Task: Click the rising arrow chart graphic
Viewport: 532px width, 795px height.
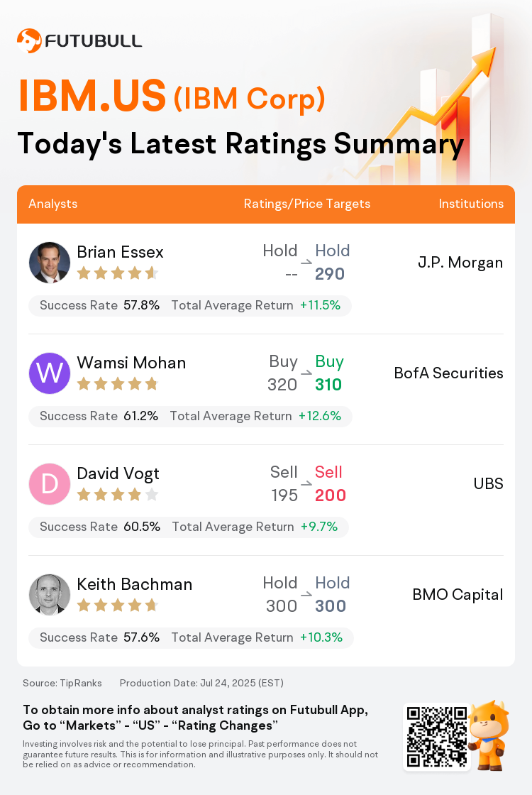Action: pos(431,102)
